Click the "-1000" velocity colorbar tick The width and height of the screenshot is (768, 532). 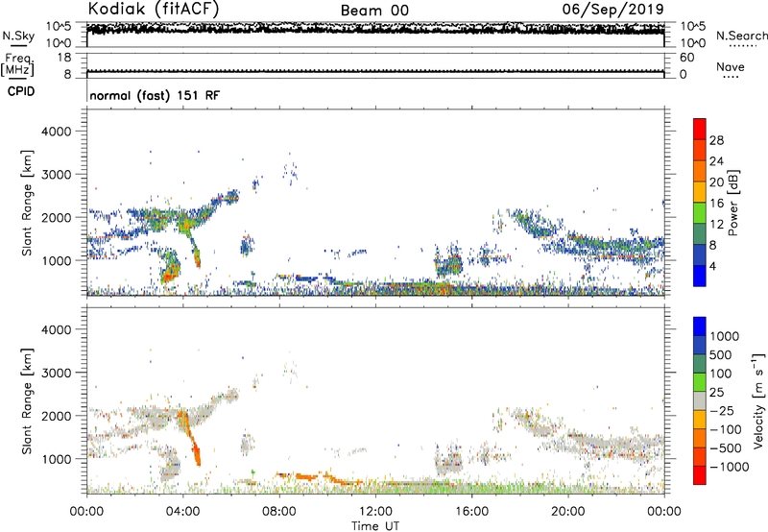click(x=729, y=467)
